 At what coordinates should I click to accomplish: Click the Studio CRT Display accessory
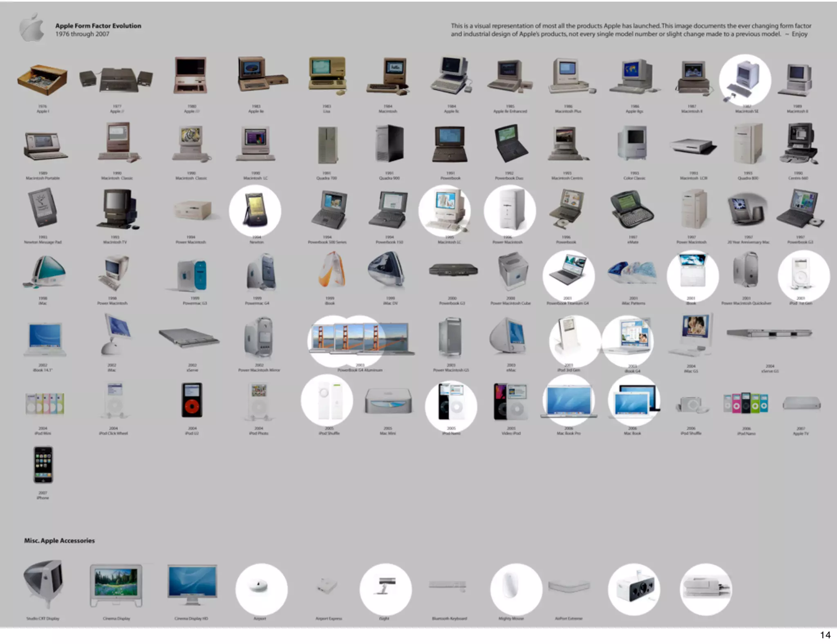coord(44,584)
